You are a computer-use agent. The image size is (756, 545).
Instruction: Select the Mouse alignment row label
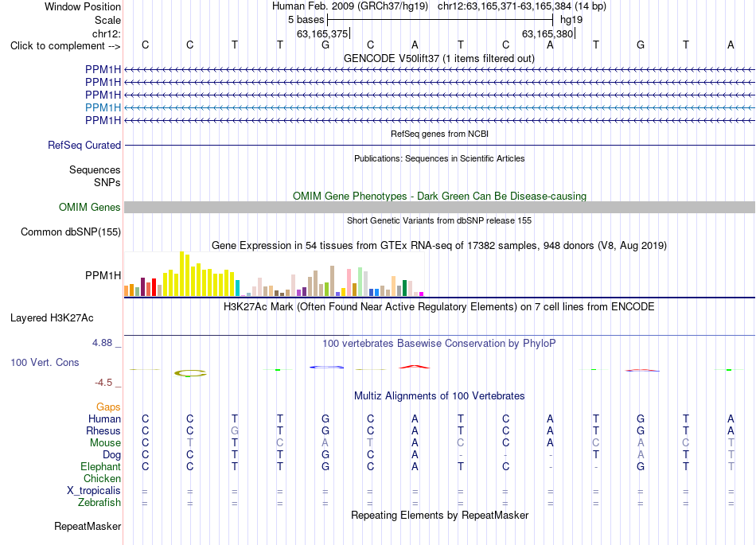pyautogui.click(x=105, y=443)
